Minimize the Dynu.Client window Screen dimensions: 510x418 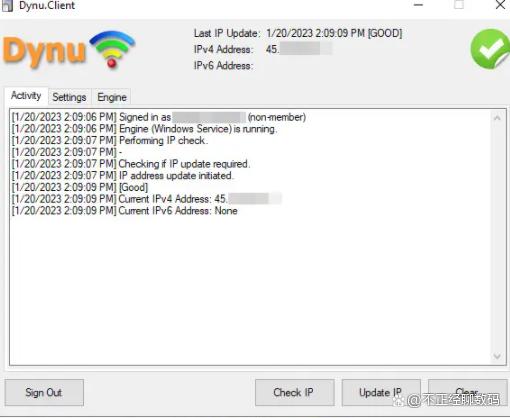[418, 5]
